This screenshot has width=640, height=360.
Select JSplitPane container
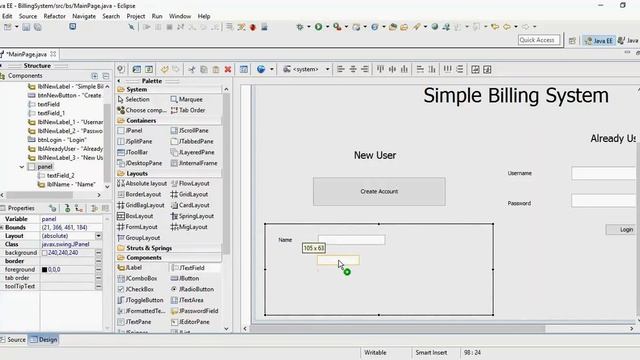[135, 141]
